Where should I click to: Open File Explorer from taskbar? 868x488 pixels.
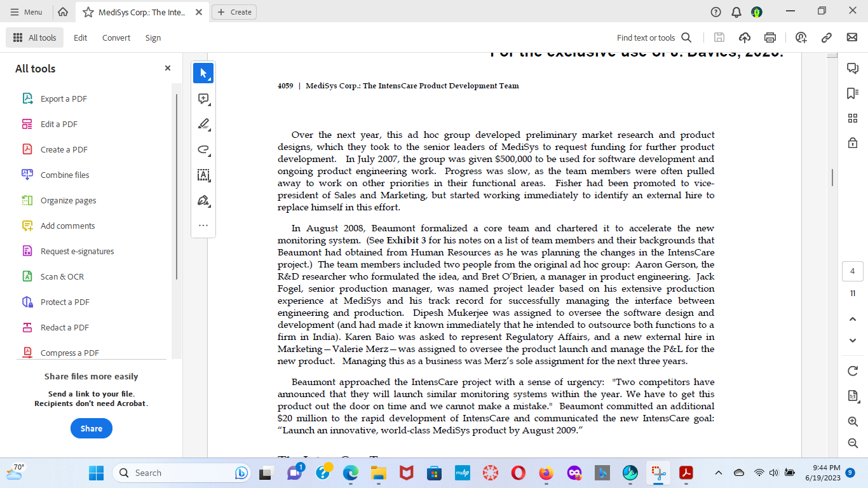(379, 473)
